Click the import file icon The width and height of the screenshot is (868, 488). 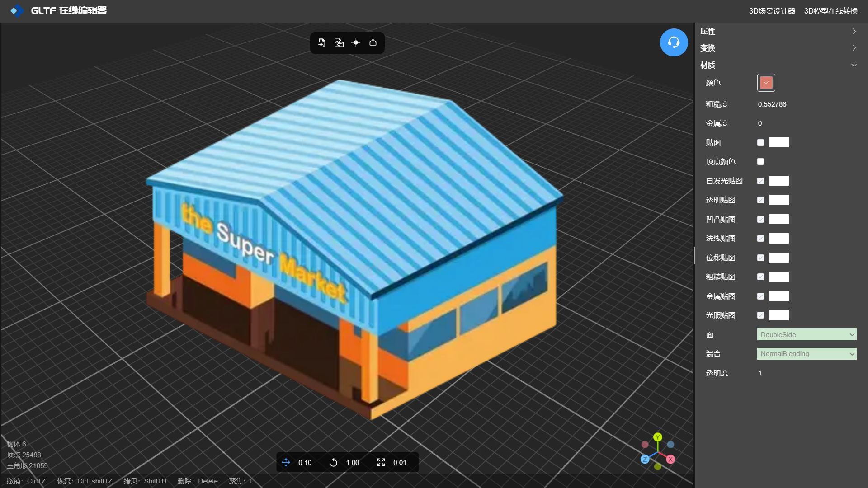click(x=321, y=42)
